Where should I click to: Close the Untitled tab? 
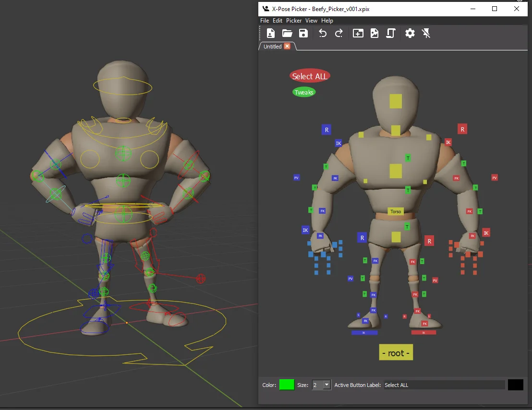coord(287,47)
